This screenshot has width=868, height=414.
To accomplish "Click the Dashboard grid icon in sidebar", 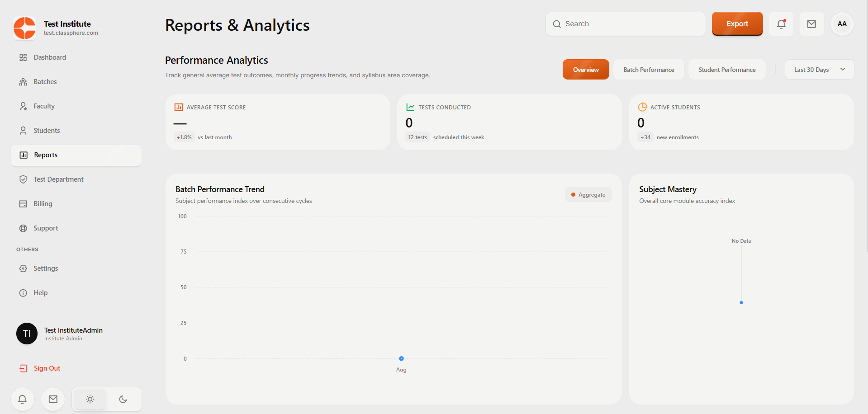I will 23,57.
